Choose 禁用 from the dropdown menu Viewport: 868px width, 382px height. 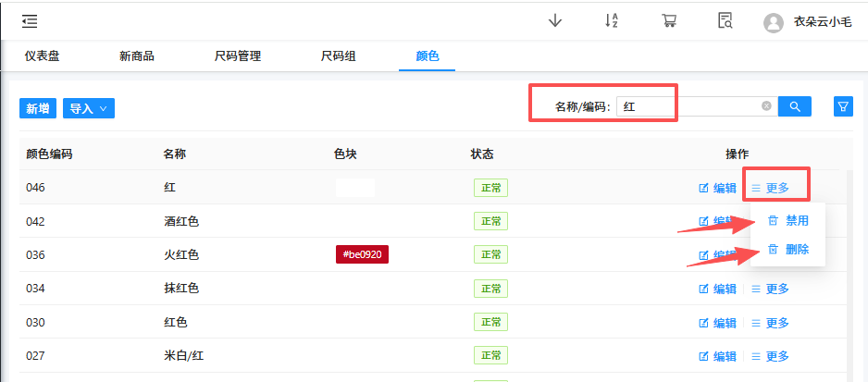point(788,221)
